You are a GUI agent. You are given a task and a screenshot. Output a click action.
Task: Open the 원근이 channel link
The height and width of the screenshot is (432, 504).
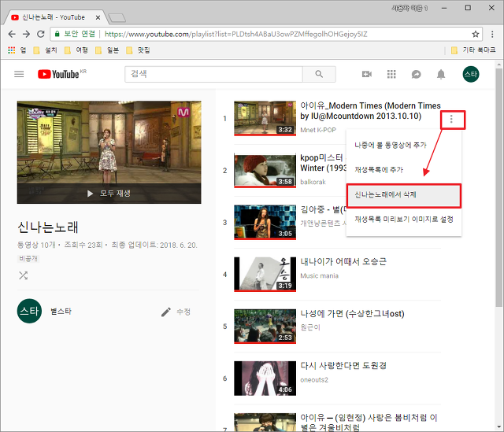point(310,327)
